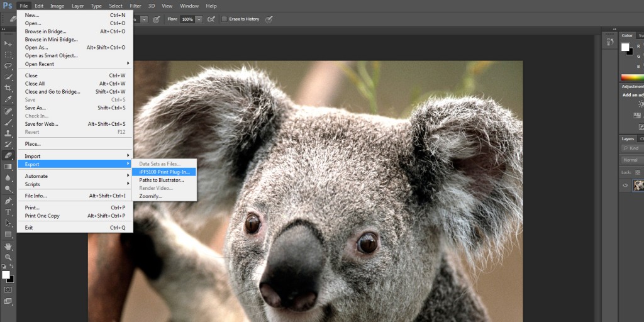Swap foreground and background colors
Screen dimensions: 644x322
11,266
